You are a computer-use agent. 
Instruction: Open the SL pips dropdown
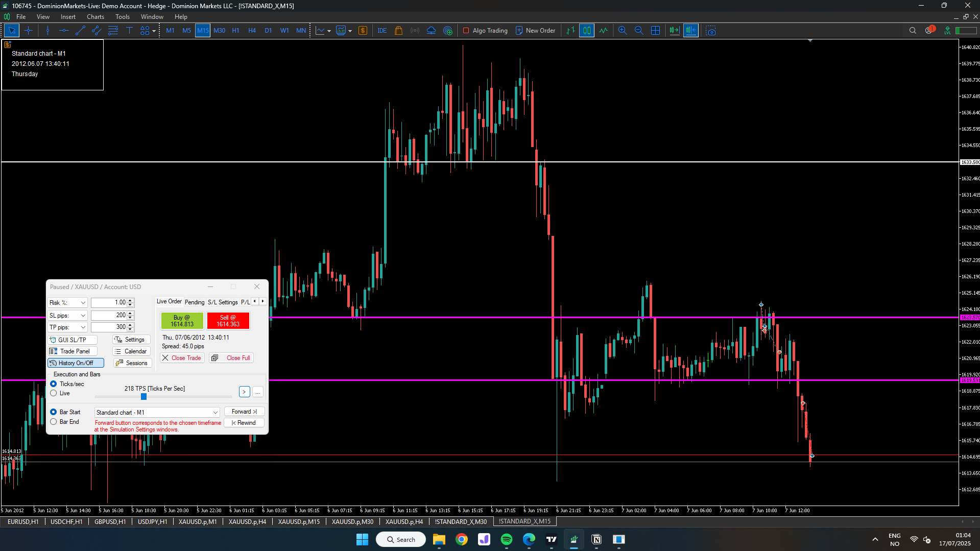click(67, 316)
